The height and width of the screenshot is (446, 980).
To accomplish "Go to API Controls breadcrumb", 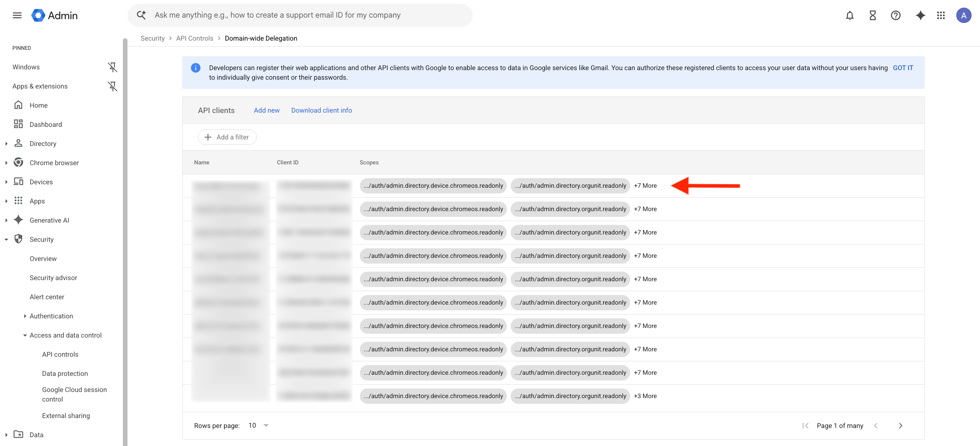I will pyautogui.click(x=194, y=38).
